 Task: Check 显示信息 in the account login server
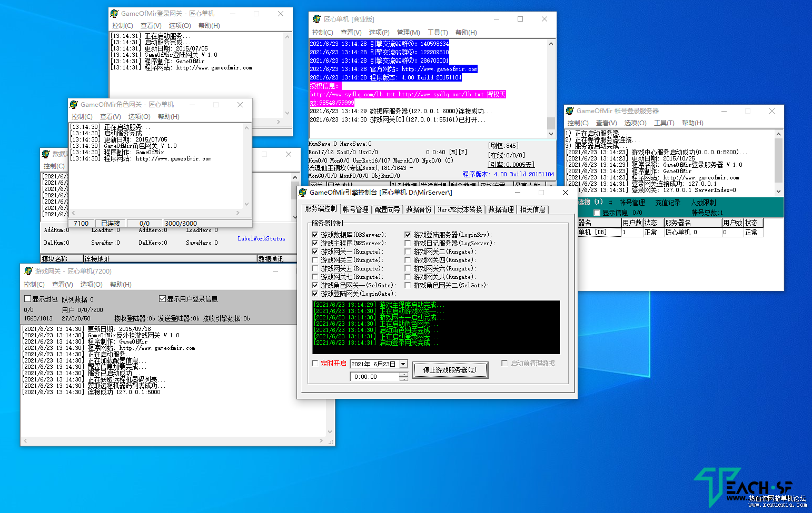point(597,213)
